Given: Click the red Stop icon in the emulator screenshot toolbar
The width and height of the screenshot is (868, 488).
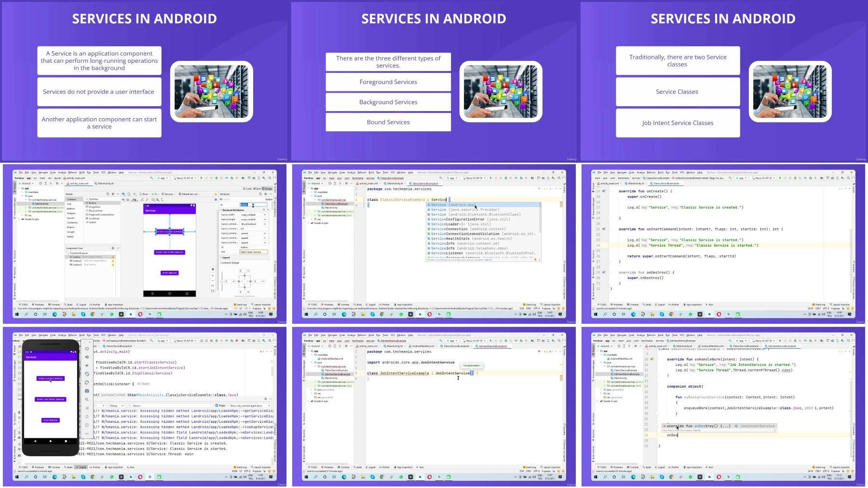Looking at the screenshot, I should [x=237, y=341].
